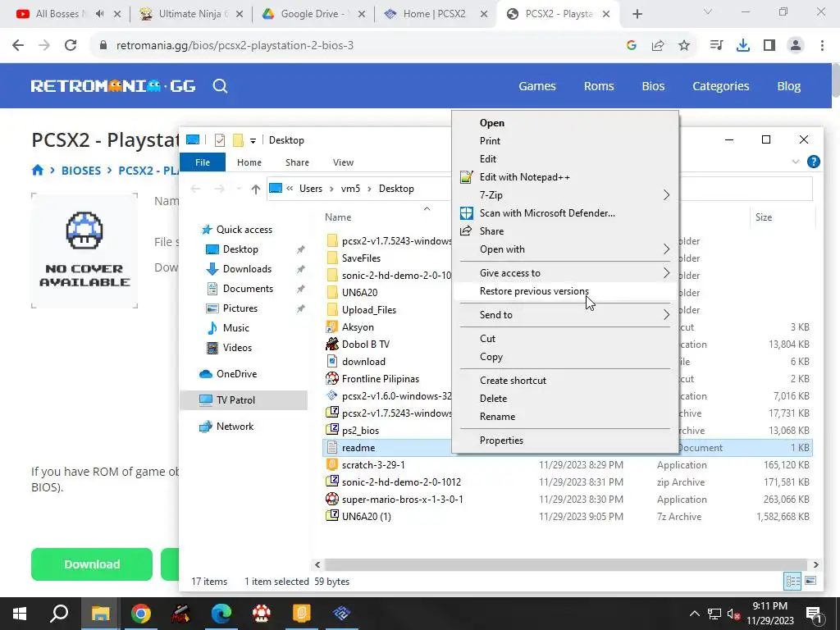Image resolution: width=840 pixels, height=630 pixels.
Task: Open the Games nav link
Action: [x=536, y=85]
